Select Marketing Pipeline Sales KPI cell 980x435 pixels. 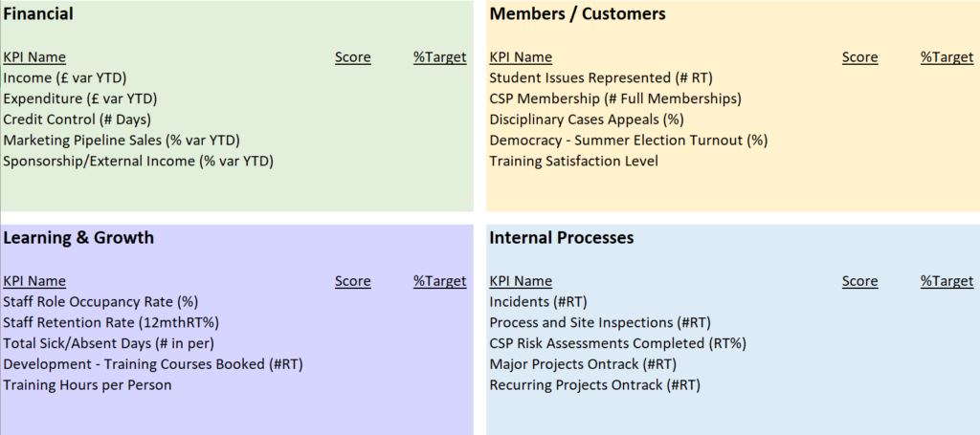(121, 141)
